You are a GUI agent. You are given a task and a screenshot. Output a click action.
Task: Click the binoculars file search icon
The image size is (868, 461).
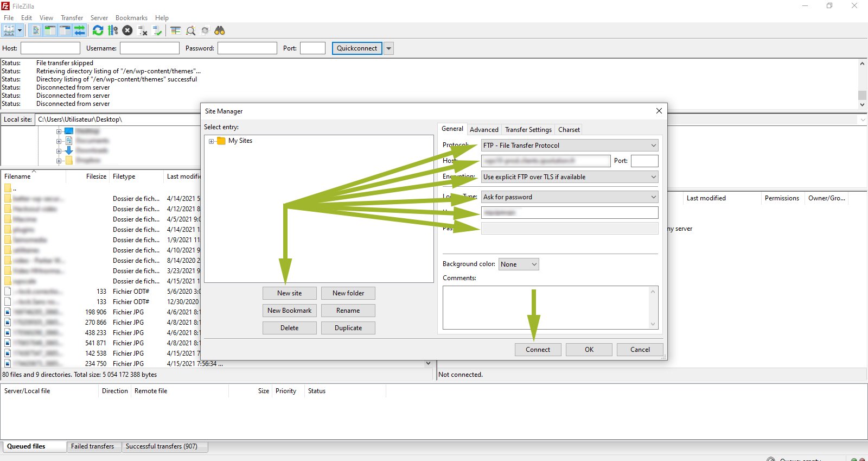coord(220,30)
